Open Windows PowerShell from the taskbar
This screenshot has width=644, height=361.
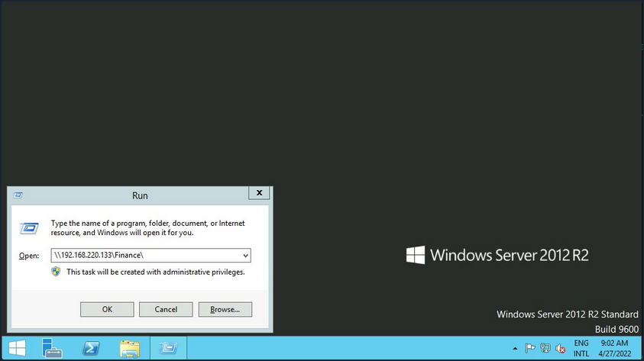[x=92, y=349]
